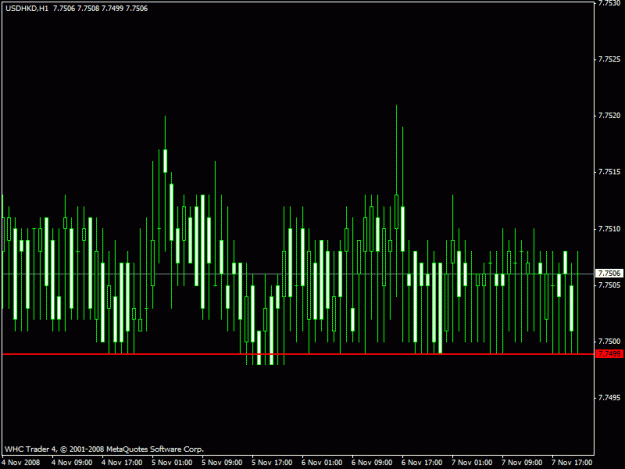Screen dimensions: 625x469
Task: Click the 6 Nov 09:00 time label
Action: (x=372, y=463)
